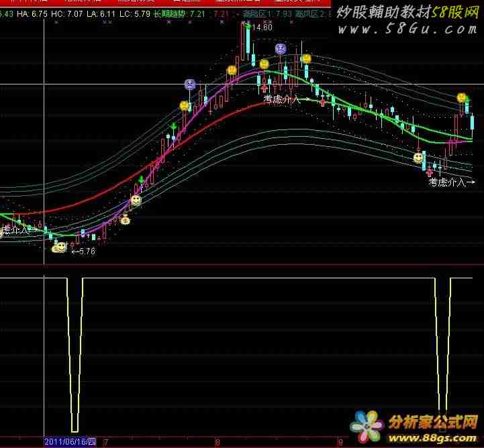The image size is (484, 448).
Task: Click the money bag icon on the uptrend
Action: pos(126,219)
